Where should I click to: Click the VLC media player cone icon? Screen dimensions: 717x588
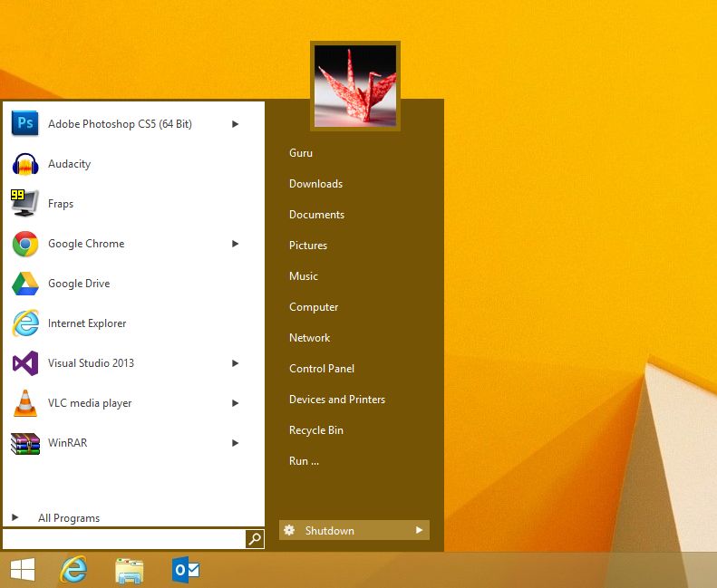coord(24,403)
